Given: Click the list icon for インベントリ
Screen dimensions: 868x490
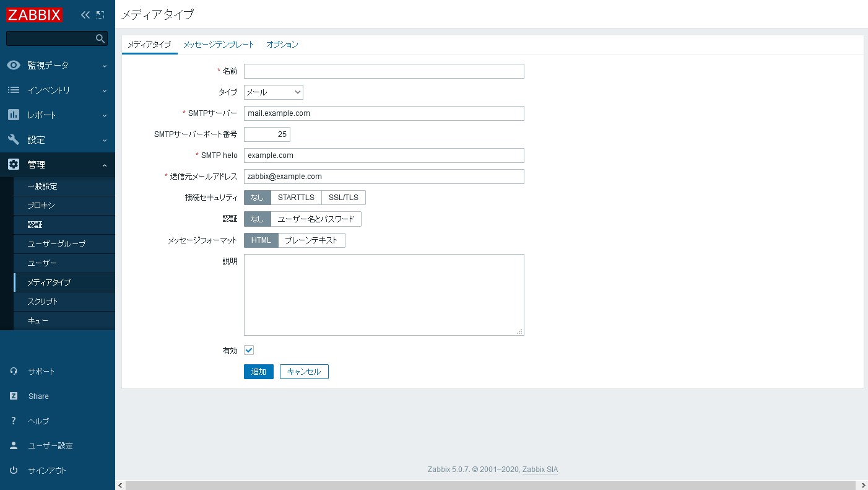Looking at the screenshot, I should pos(14,90).
